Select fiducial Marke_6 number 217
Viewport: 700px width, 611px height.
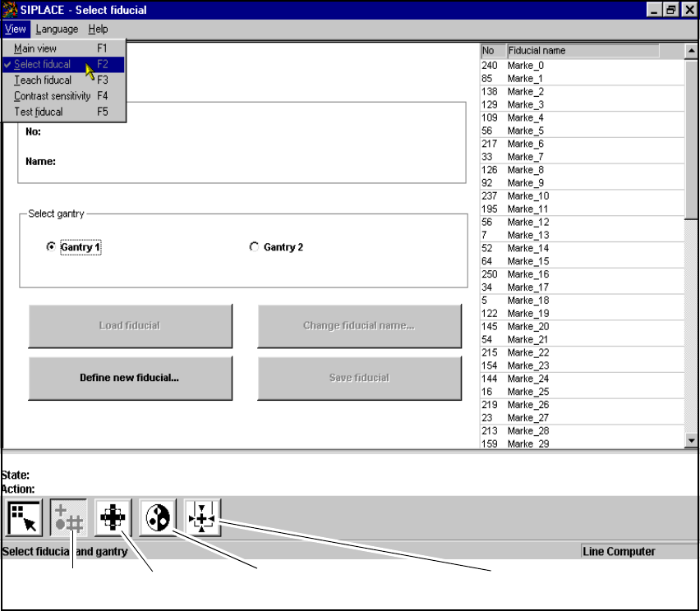click(x=583, y=144)
